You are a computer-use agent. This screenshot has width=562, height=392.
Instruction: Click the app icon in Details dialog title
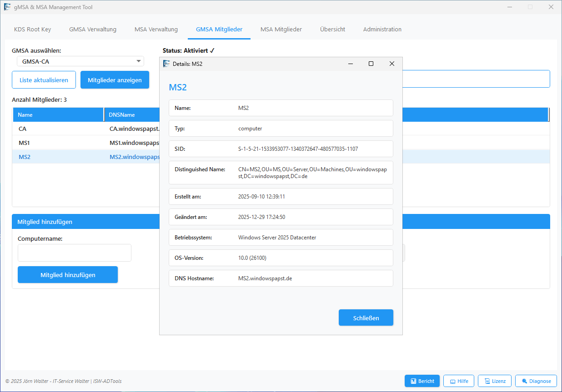(x=166, y=64)
